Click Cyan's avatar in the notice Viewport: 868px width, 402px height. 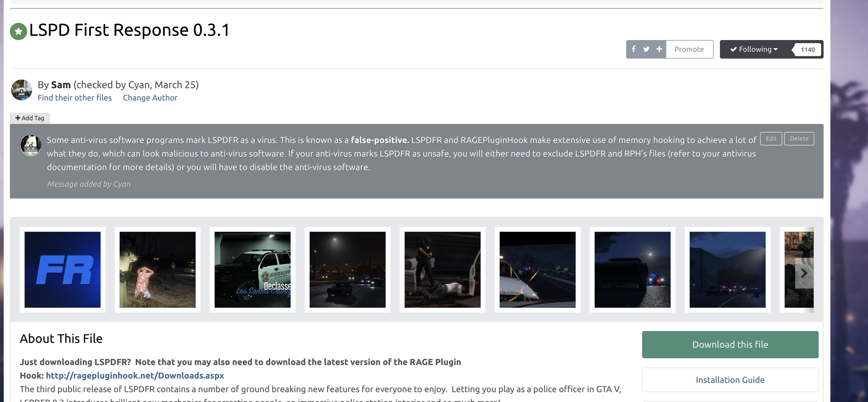pos(31,145)
